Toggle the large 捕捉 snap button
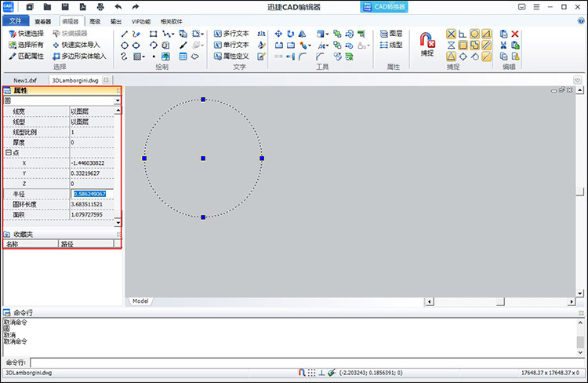Screen dimensions: 588x383 point(427,44)
